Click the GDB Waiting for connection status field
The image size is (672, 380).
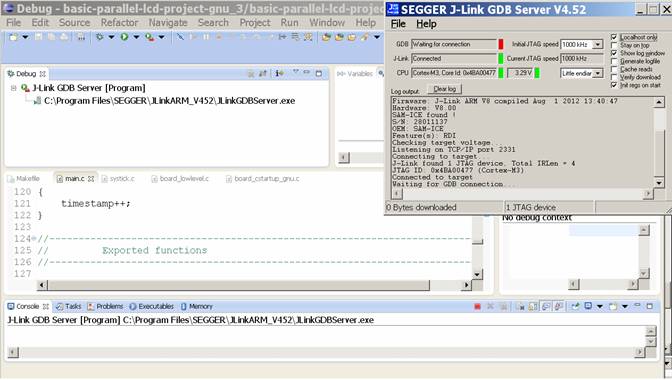pos(454,44)
